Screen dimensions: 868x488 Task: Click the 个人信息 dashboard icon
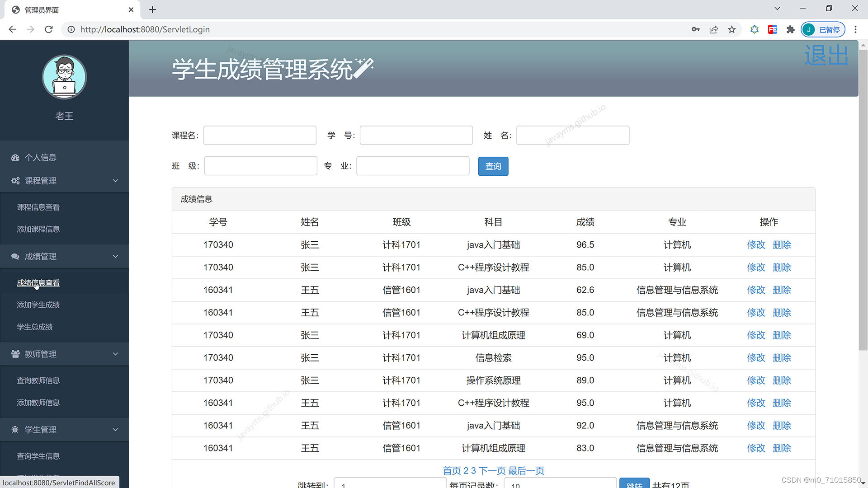coord(15,158)
